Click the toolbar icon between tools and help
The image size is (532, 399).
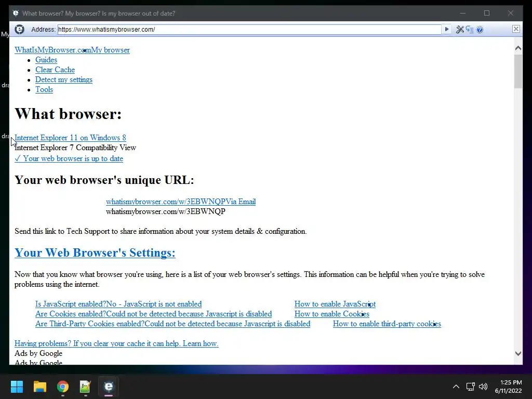(x=470, y=30)
